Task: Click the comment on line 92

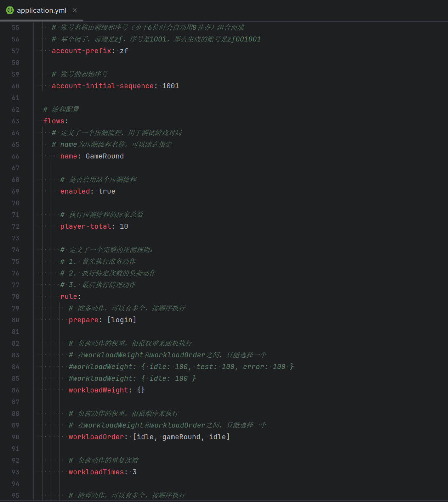Action: coord(103,460)
